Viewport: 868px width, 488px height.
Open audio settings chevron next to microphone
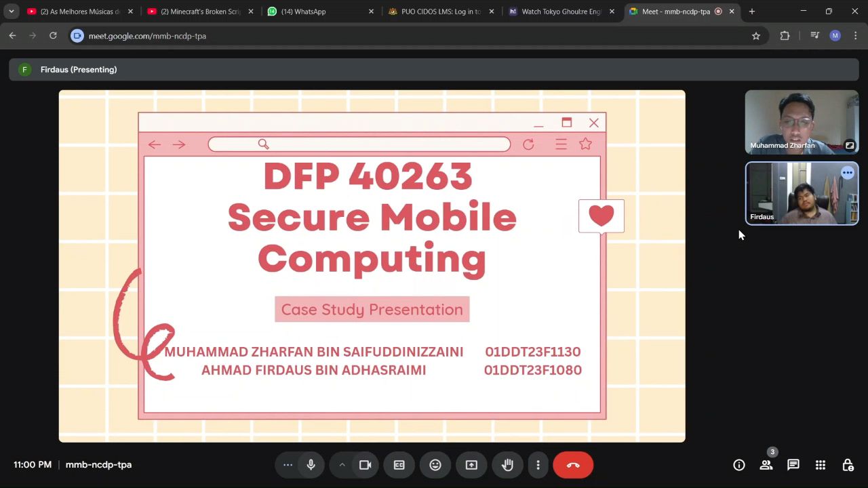click(342, 465)
